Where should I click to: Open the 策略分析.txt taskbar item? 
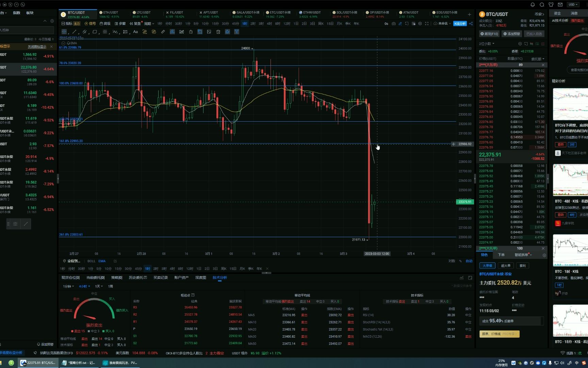[79, 363]
